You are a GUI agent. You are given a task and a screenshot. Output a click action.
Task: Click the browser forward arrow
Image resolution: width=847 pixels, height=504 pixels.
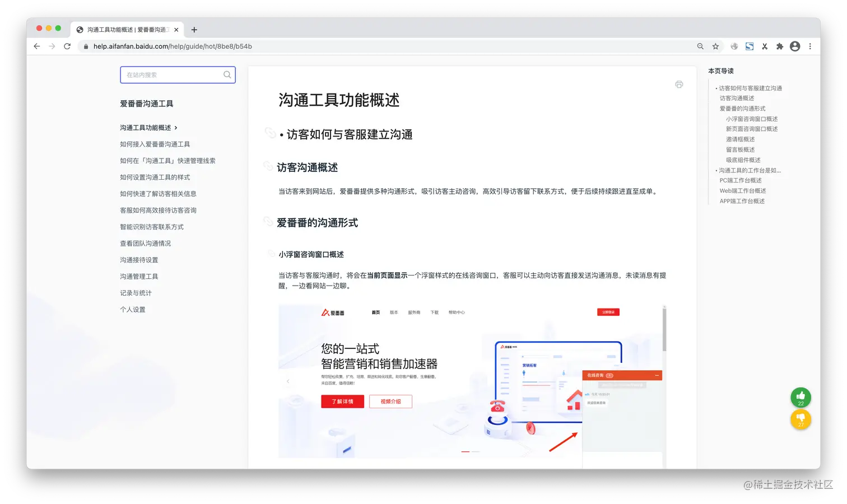(x=52, y=46)
